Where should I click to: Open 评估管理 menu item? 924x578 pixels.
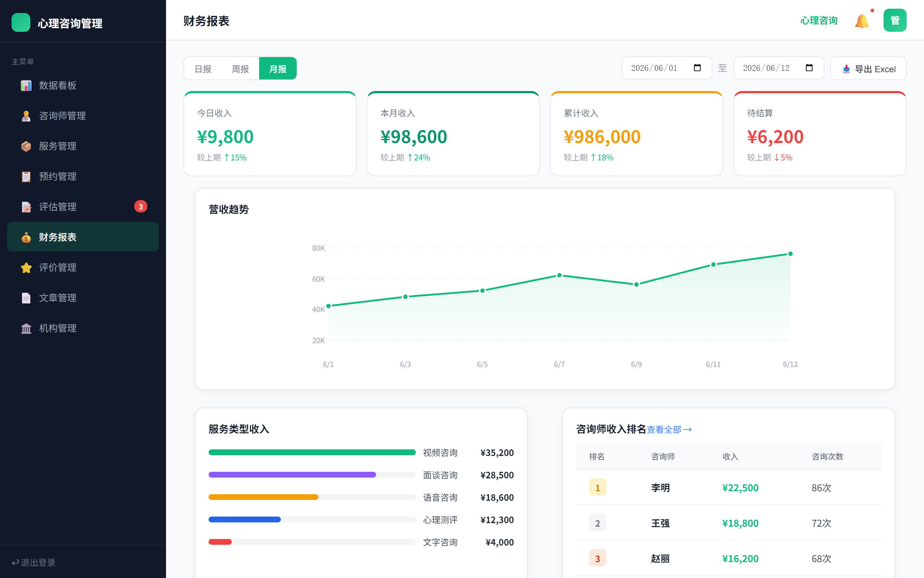click(x=83, y=207)
